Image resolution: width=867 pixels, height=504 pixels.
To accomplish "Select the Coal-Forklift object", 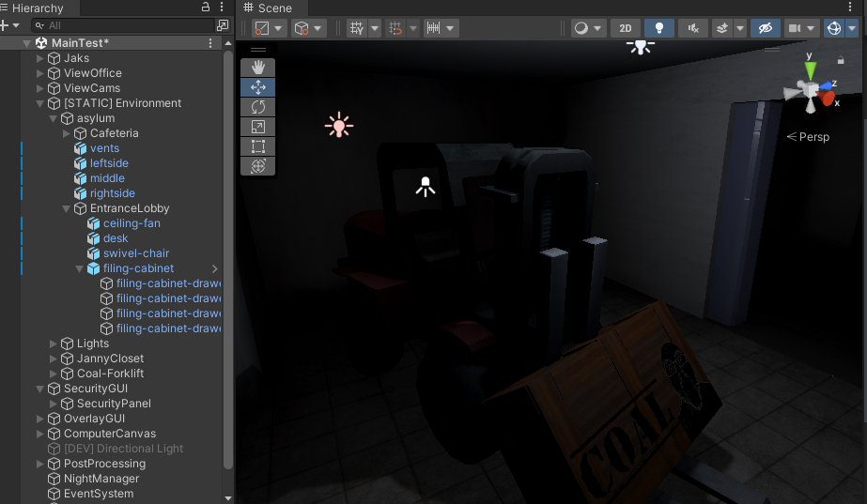I will (110, 374).
